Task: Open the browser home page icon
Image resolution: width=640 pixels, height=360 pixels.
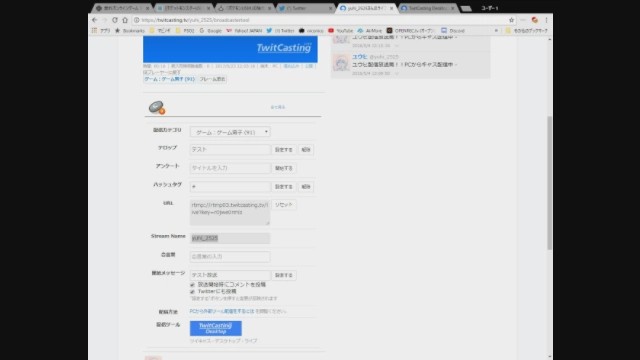Action: (125, 20)
